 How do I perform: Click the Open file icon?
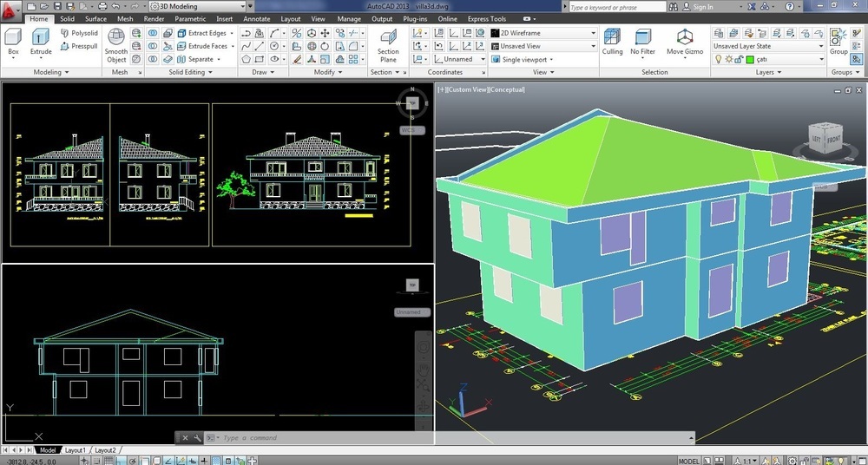tap(44, 7)
